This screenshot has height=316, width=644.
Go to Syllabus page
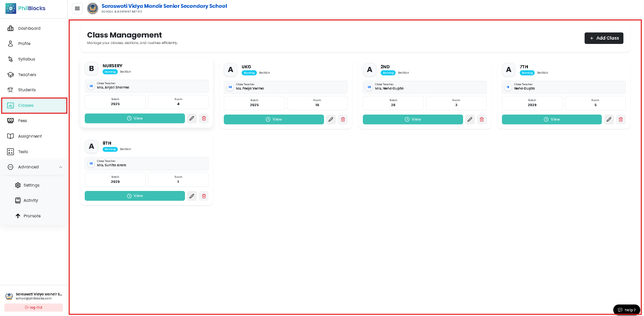pos(26,59)
